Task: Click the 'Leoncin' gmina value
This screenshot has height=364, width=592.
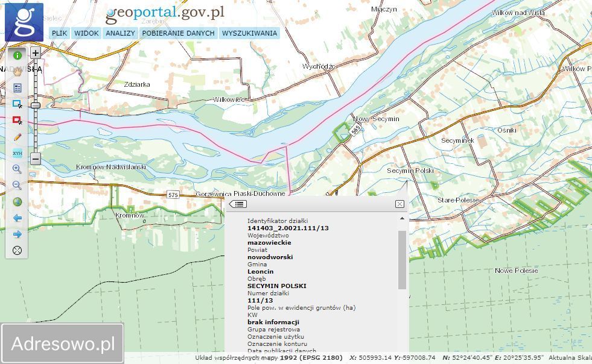Action: (x=261, y=272)
